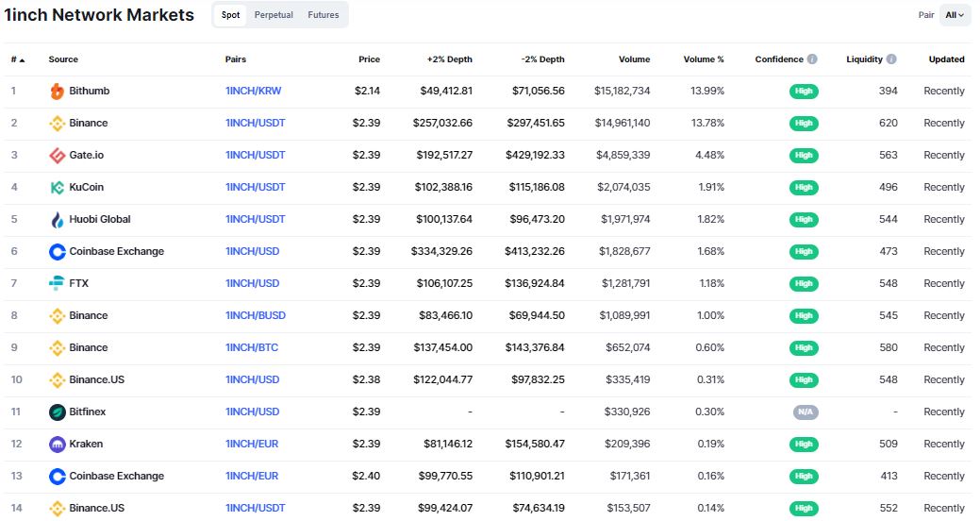The height and width of the screenshot is (521, 980).
Task: Open Binance.US 1INCH/USDT pair link
Action: tap(255, 508)
